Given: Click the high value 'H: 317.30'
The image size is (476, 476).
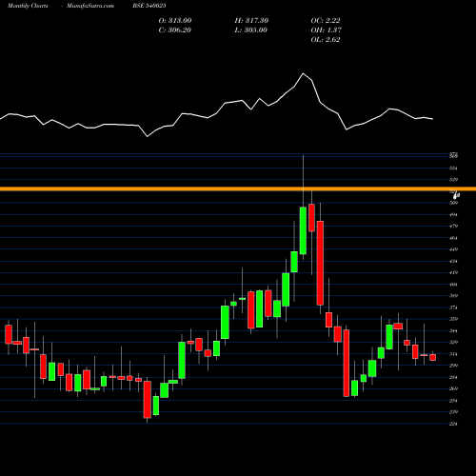Looking at the screenshot, I should click(251, 21).
